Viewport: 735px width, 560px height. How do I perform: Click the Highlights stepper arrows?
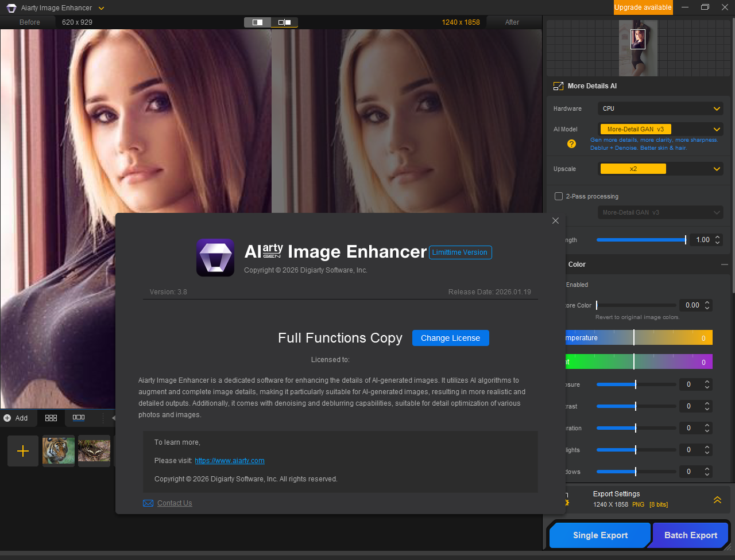(x=707, y=450)
